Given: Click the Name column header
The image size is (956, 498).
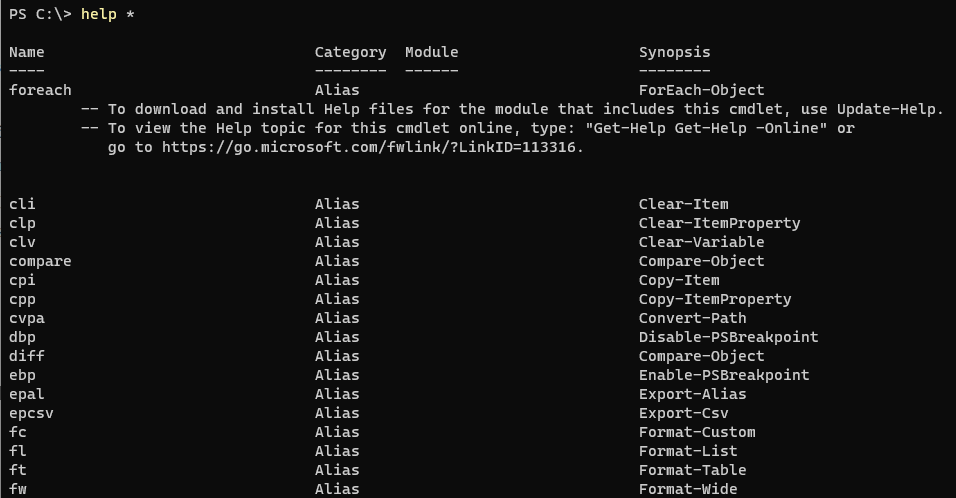Looking at the screenshot, I should click(27, 52).
